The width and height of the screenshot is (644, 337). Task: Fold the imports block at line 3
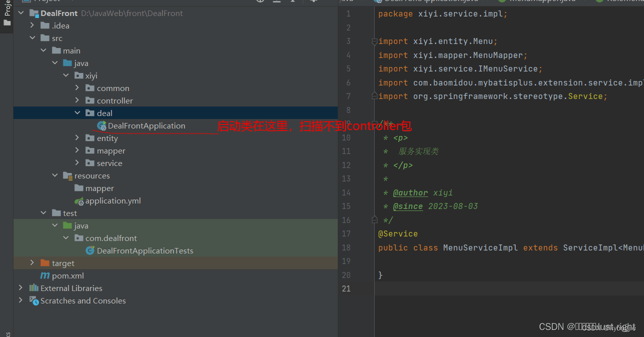pyautogui.click(x=374, y=42)
